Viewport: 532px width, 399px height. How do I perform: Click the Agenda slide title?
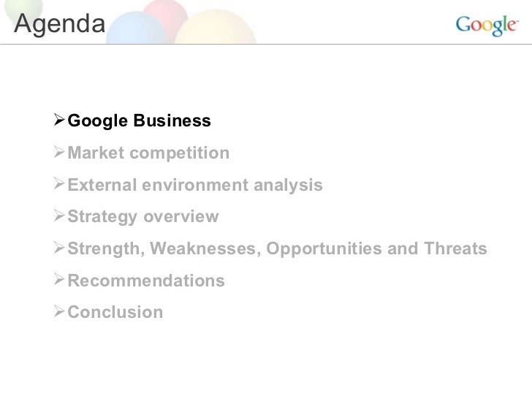click(60, 24)
